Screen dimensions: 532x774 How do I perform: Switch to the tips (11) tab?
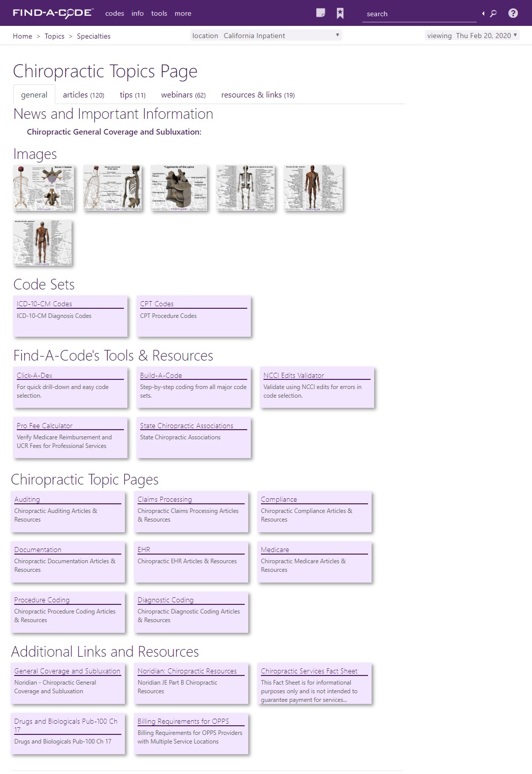click(x=132, y=95)
